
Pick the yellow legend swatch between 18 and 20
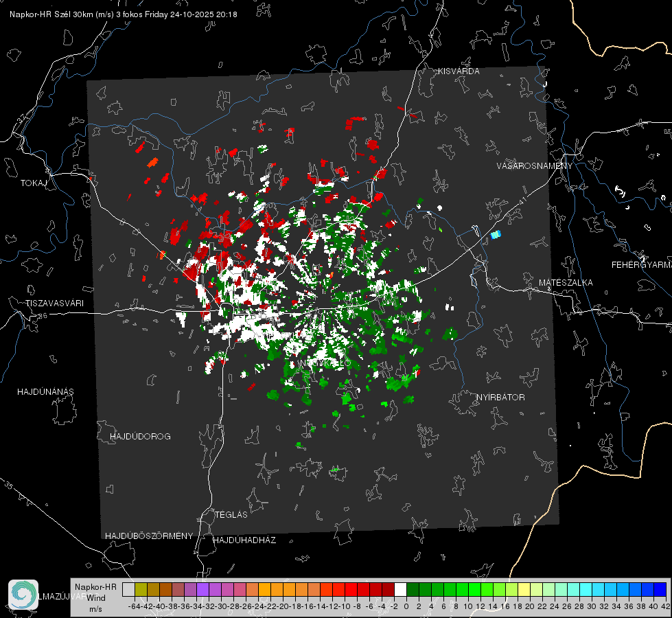click(x=524, y=589)
